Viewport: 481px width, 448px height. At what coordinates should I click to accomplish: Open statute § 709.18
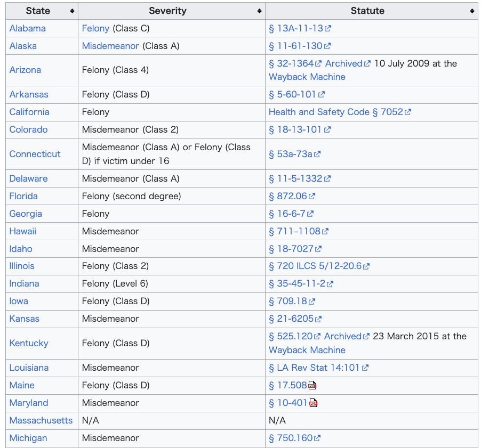click(x=288, y=301)
